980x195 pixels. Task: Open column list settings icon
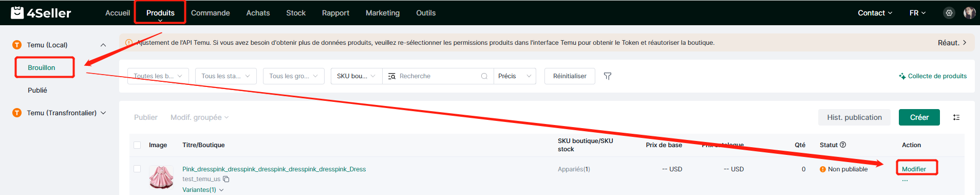956,117
